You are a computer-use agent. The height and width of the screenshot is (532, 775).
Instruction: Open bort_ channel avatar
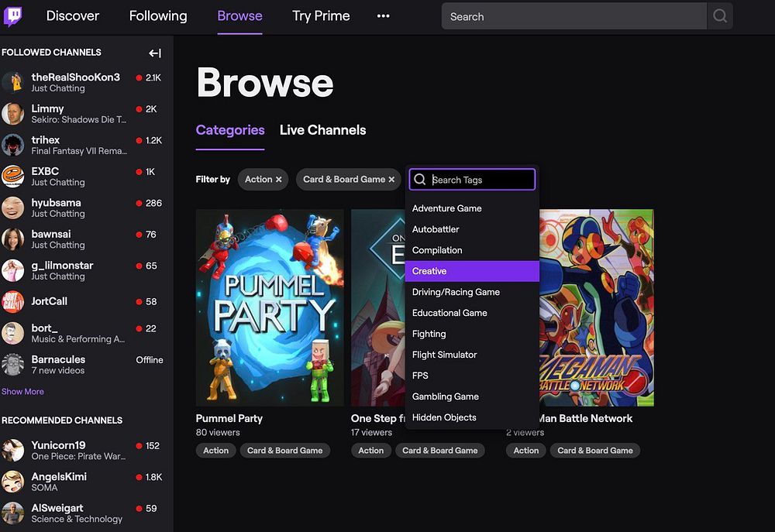pos(13,334)
